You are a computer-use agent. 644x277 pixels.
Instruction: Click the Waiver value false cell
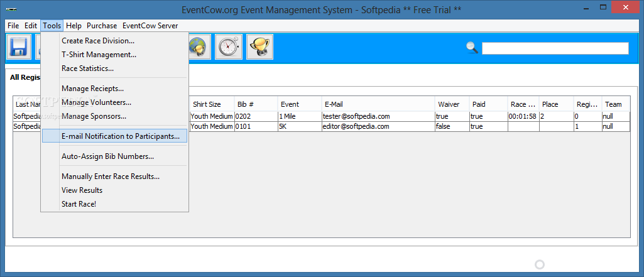pos(452,126)
